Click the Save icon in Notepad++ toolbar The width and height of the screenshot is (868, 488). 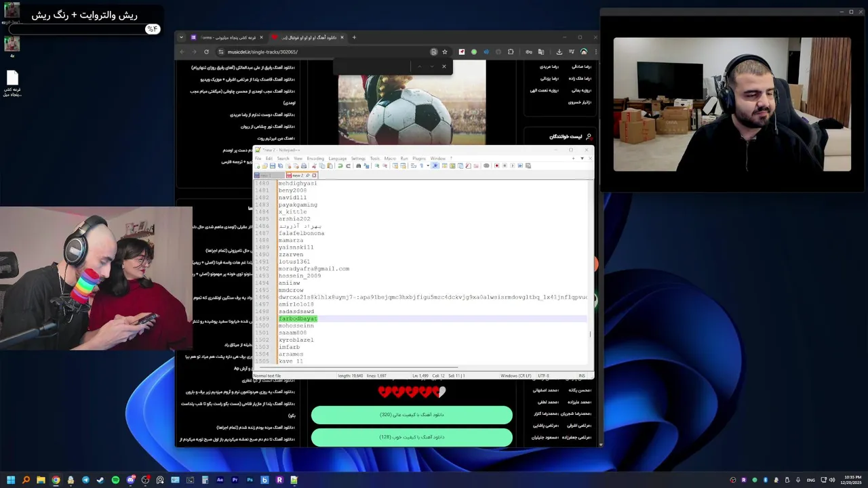click(x=272, y=165)
